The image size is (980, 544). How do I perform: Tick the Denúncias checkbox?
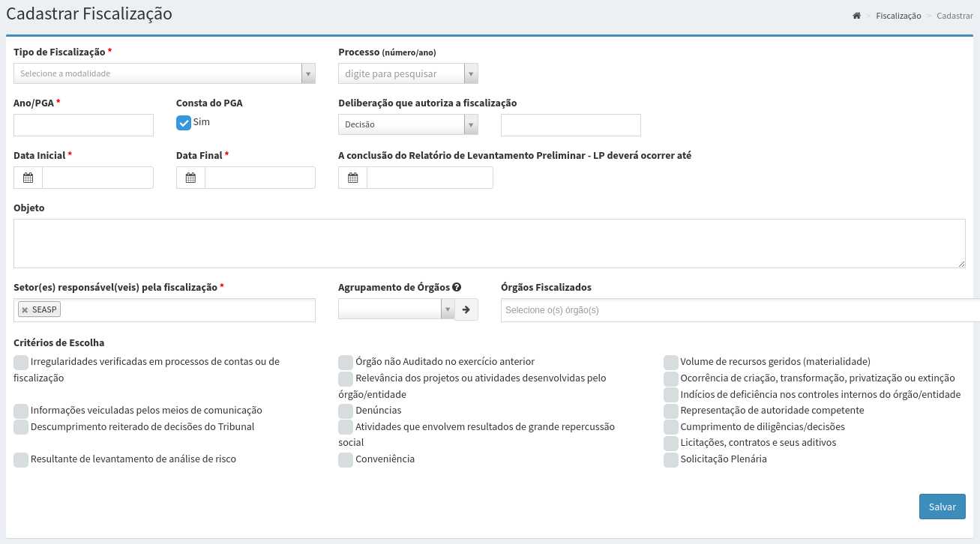click(x=346, y=411)
